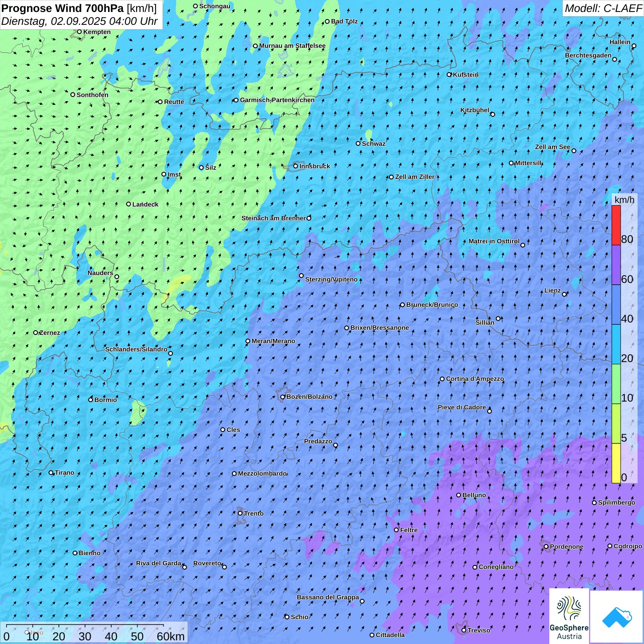Click the Pordenone city marker
The image size is (644, 644).
click(x=546, y=547)
